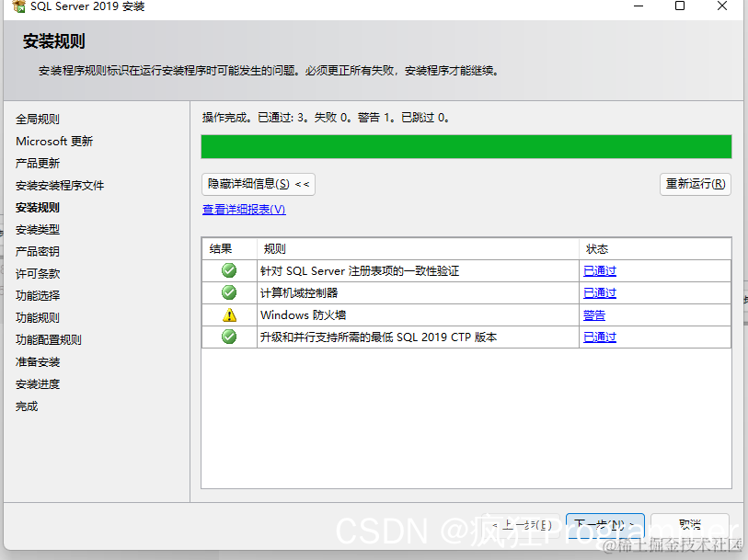748x560 pixels.
Task: Select 准备安装 step in sidebar
Action: [38, 362]
